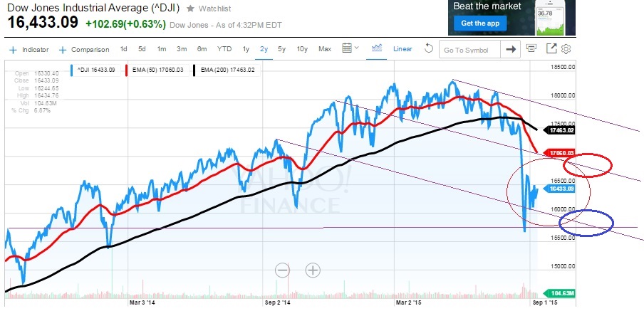Add a Comparison symbol

pyautogui.click(x=85, y=50)
